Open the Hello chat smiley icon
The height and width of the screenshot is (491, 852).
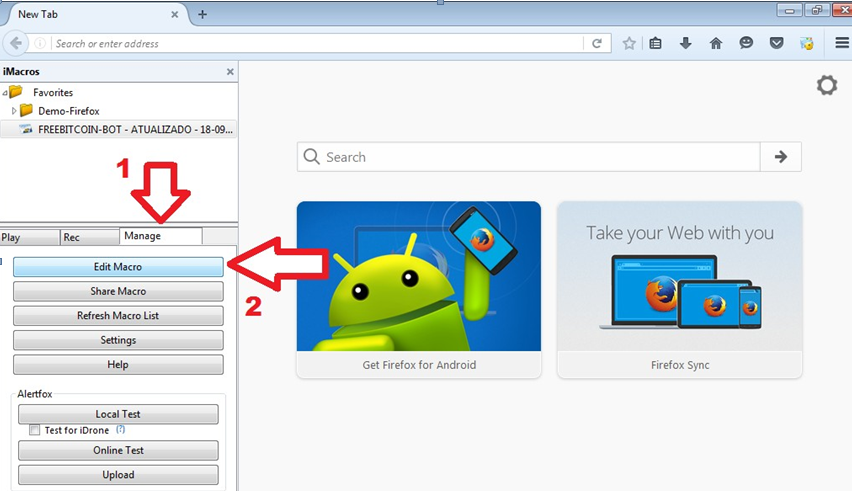[x=746, y=43]
